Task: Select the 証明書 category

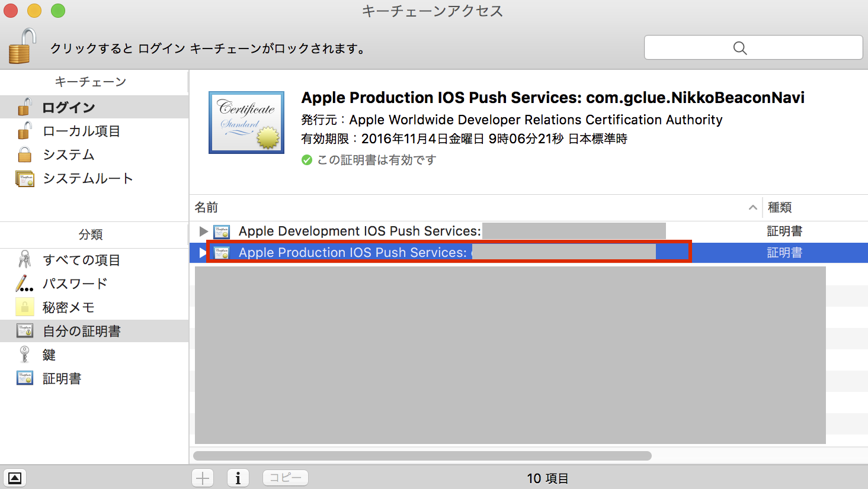Action: coord(62,378)
